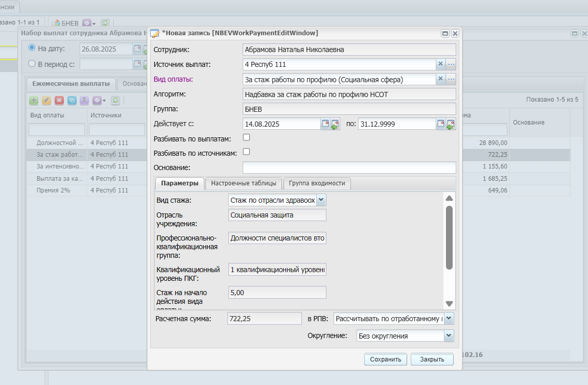Image resolution: width=588 pixels, height=385 pixels.
Task: Expand the Округление dropdown
Action: pyautogui.click(x=449, y=335)
